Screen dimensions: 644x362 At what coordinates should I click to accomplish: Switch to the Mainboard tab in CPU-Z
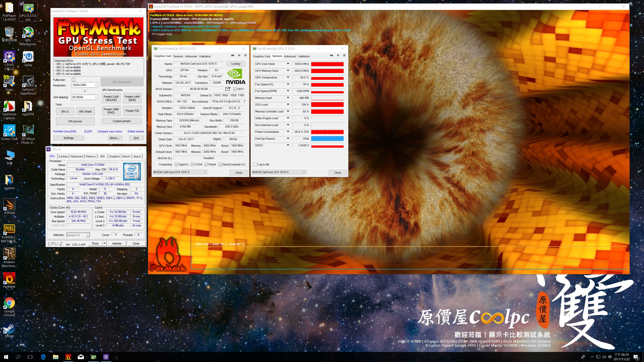77,156
